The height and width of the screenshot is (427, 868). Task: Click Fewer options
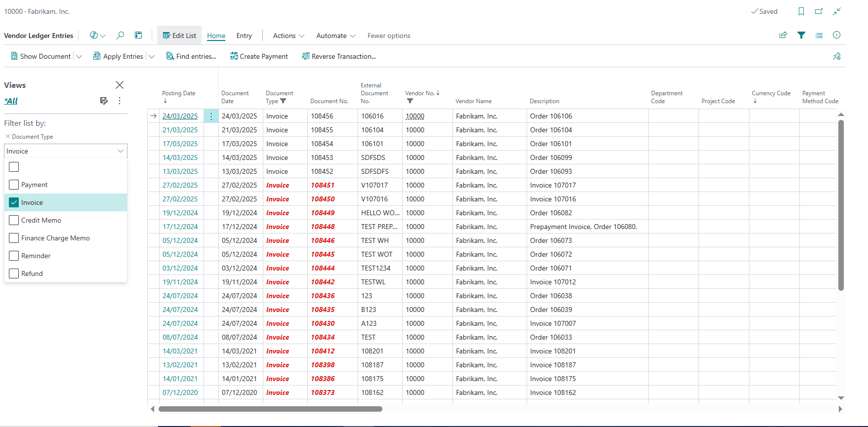(x=389, y=36)
